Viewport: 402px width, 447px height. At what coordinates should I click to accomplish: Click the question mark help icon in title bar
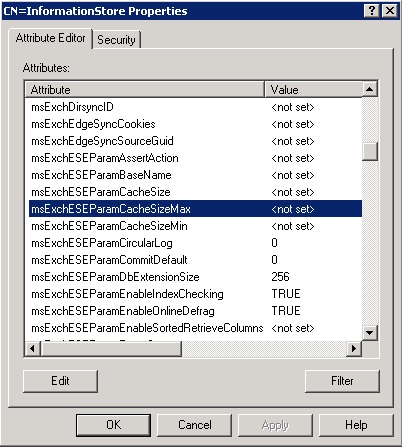(x=372, y=11)
